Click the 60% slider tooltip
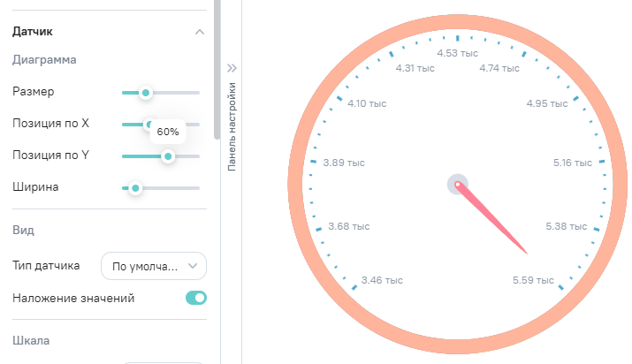Viewport: 632px width, 364px height. (x=168, y=132)
